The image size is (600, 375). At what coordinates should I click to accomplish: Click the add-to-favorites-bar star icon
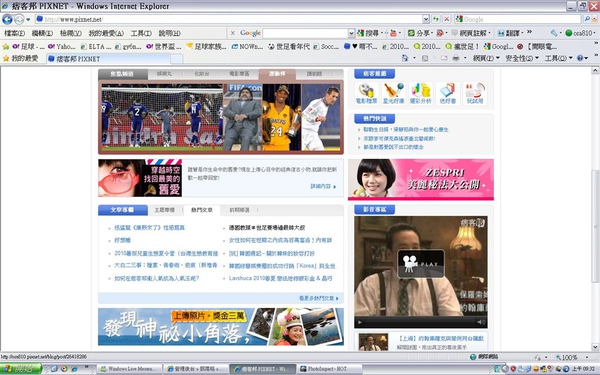[6, 47]
